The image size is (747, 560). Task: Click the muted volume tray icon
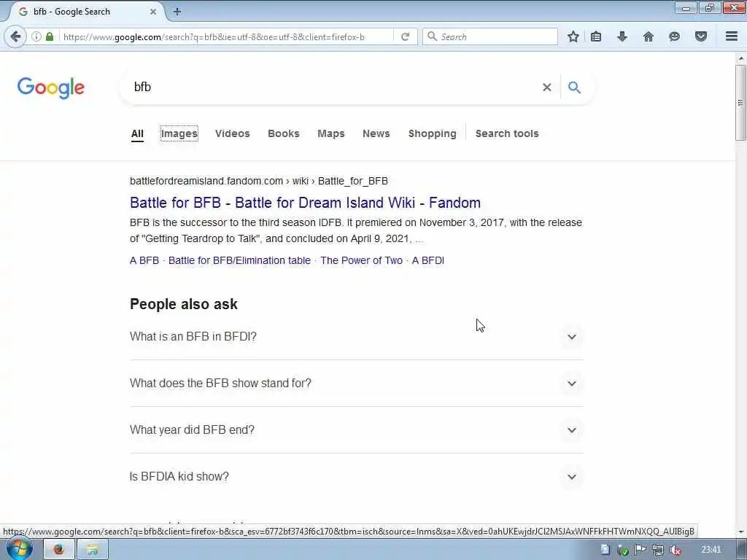coord(675,550)
